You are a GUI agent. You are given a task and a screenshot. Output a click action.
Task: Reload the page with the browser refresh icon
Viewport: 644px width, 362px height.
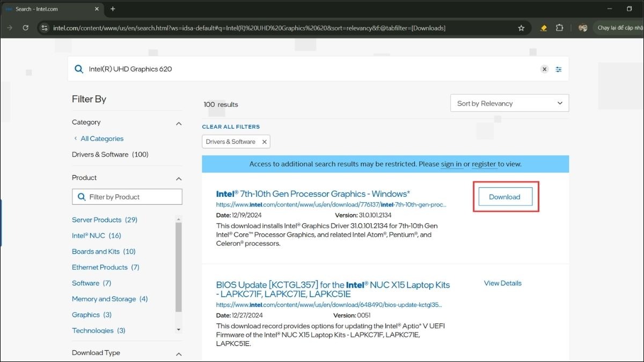pos(25,28)
